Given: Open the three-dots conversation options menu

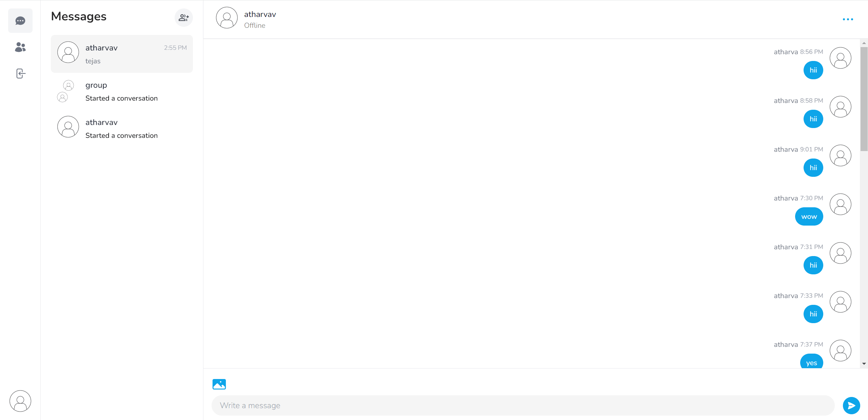Looking at the screenshot, I should [848, 19].
